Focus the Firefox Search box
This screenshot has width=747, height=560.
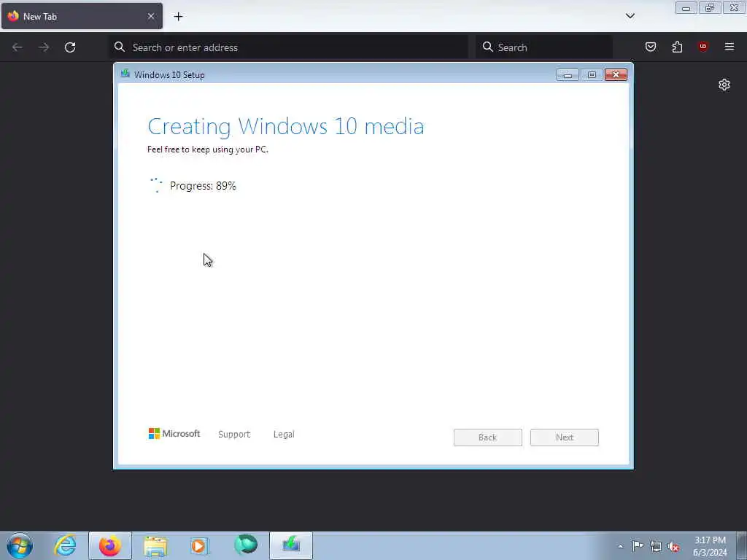coord(544,47)
